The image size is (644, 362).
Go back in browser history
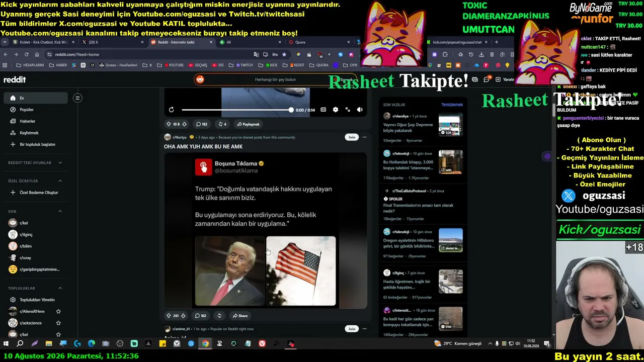tap(6, 54)
